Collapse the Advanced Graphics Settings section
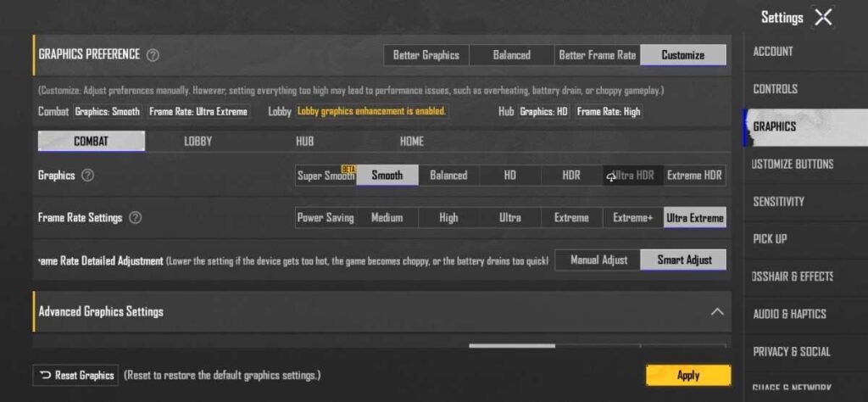Screen dimensions: 868x402 (717, 311)
